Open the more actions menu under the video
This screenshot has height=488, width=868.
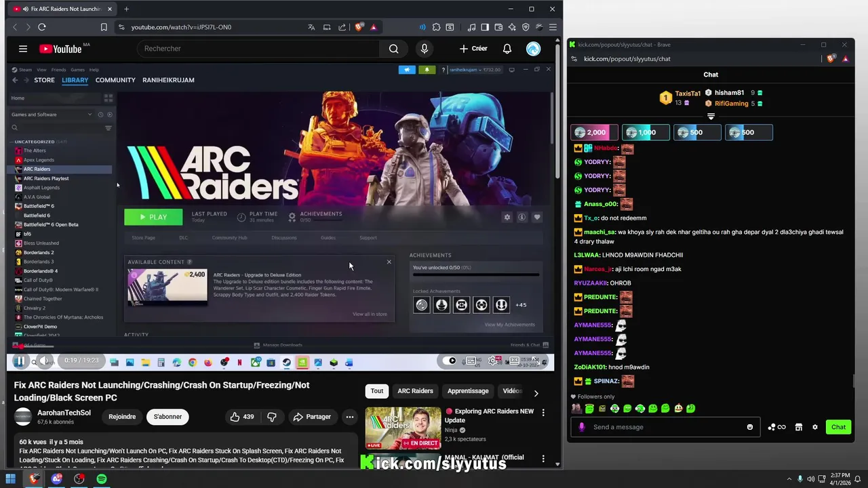349,417
